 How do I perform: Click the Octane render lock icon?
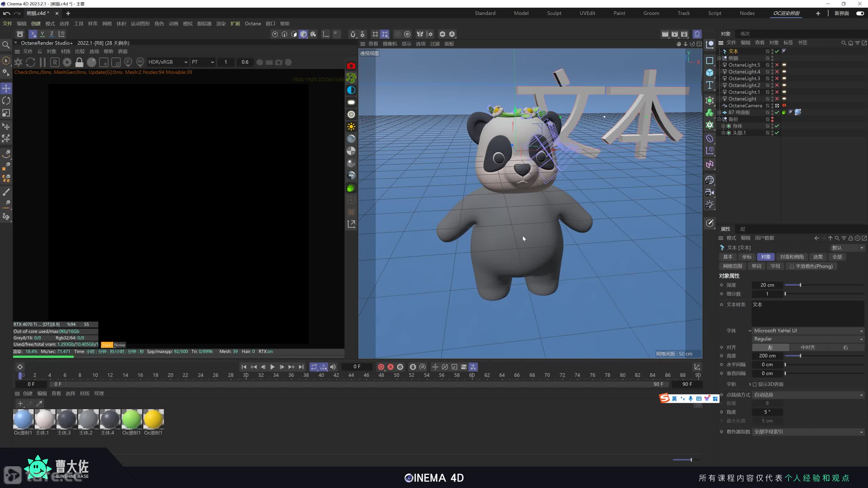(79, 62)
